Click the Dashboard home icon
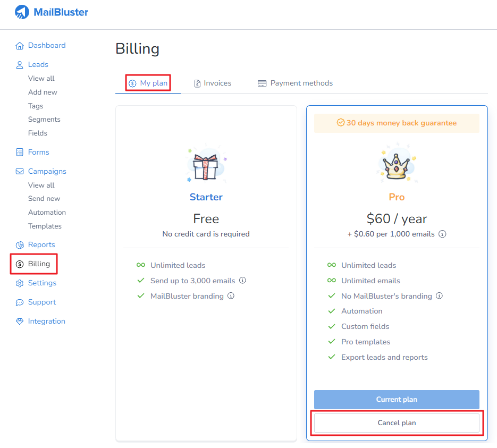 (20, 46)
